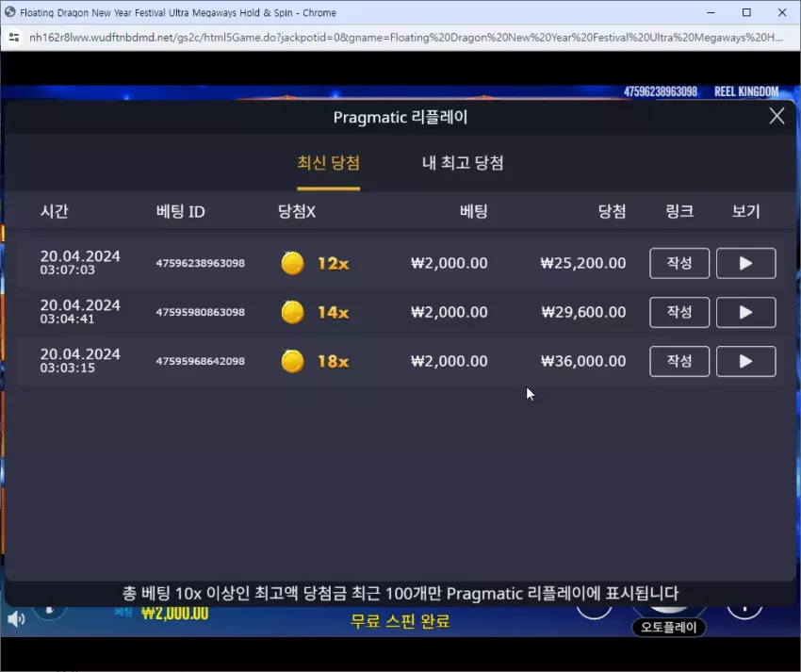
Task: Click the gold coin icon beside 18x
Action: 293,361
